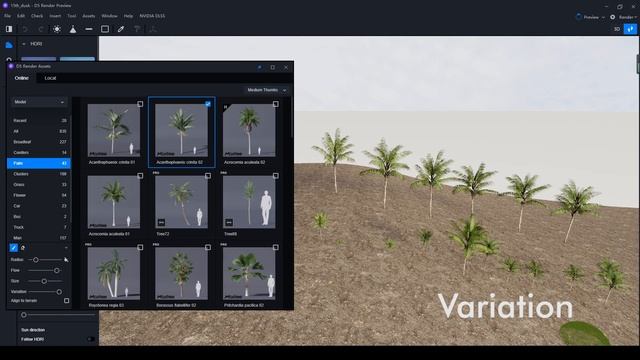
Task: Click the eraser icon beside brush toggle
Action: (23, 248)
